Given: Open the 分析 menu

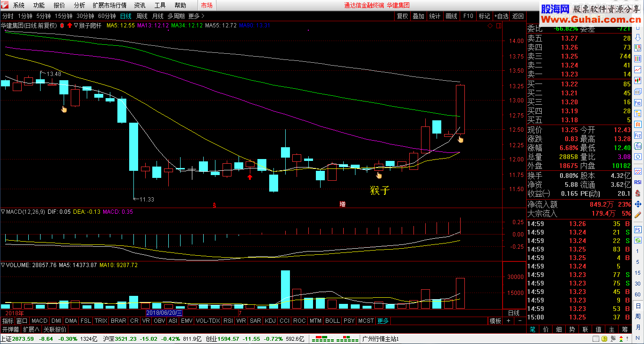Looking at the screenshot, I should coord(80,5).
